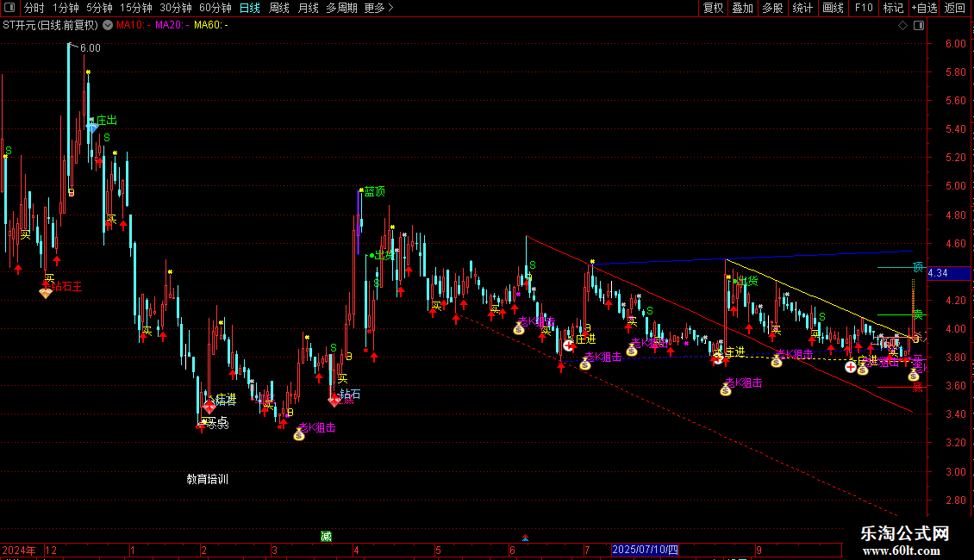Viewport: 974px width, 560px height.
Task: Click the 钻石王 diamond signal icon
Action: [46, 292]
